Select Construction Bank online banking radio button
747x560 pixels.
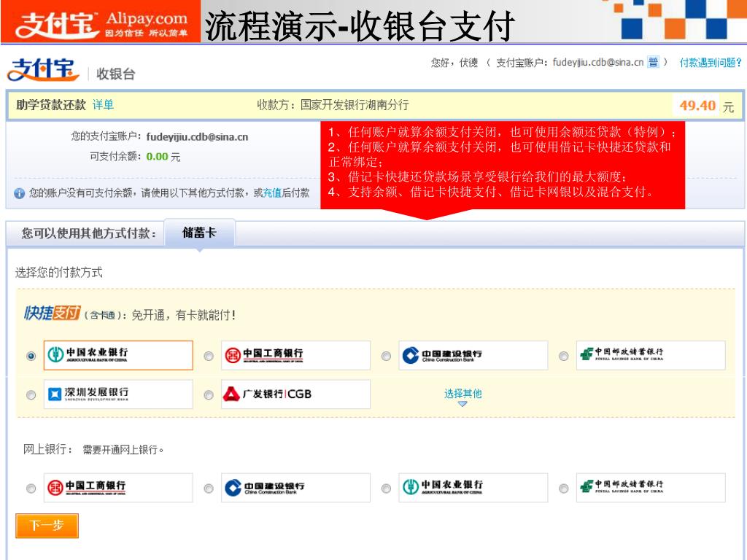(209, 489)
